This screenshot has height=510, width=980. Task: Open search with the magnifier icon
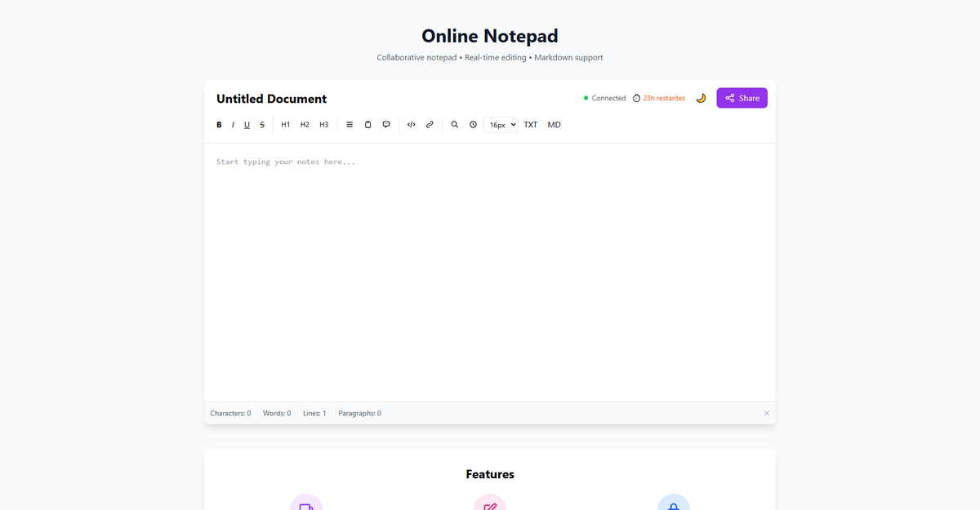click(x=455, y=125)
